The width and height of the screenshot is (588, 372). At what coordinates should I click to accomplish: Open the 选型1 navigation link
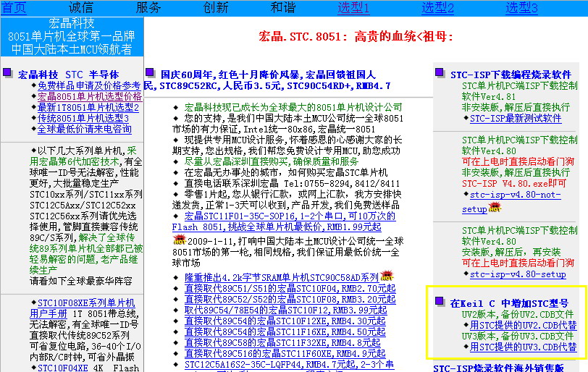click(x=353, y=7)
